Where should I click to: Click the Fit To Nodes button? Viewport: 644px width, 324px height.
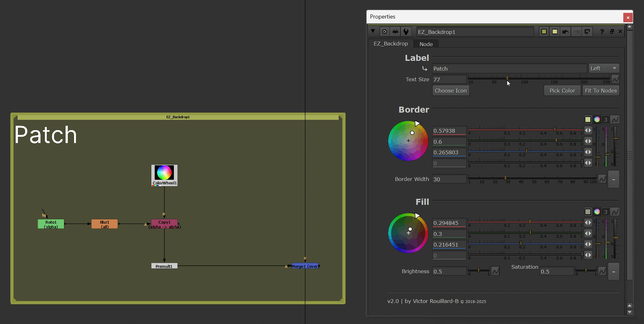[x=601, y=91]
